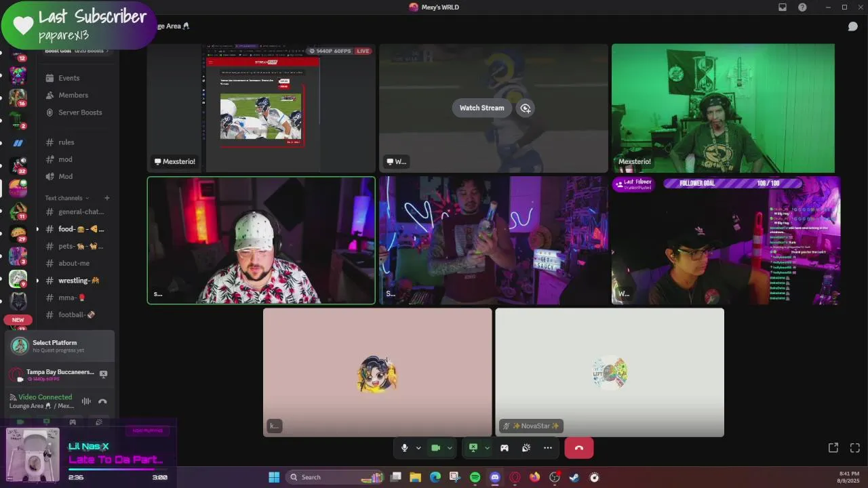Turn off the camera in call controls
868x488 pixels.
(x=436, y=448)
